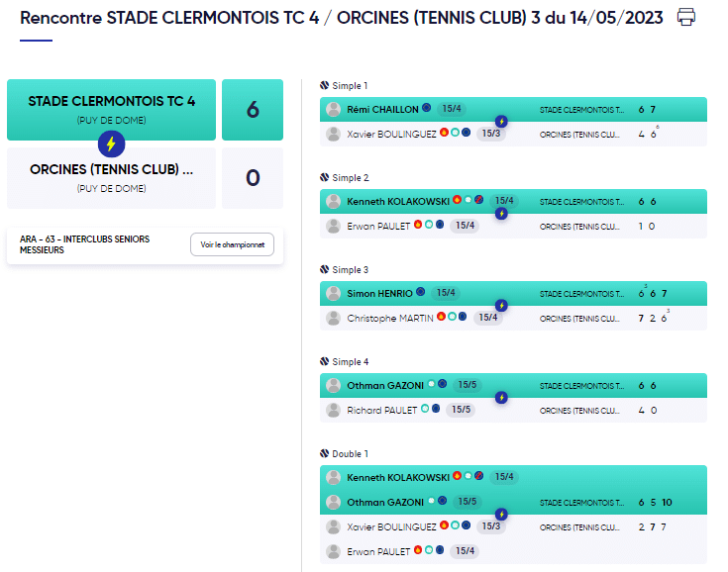728x572 pixels.
Task: Open Kenneth KOLAKOWSKI's profile in Simple 2
Action: point(398,201)
